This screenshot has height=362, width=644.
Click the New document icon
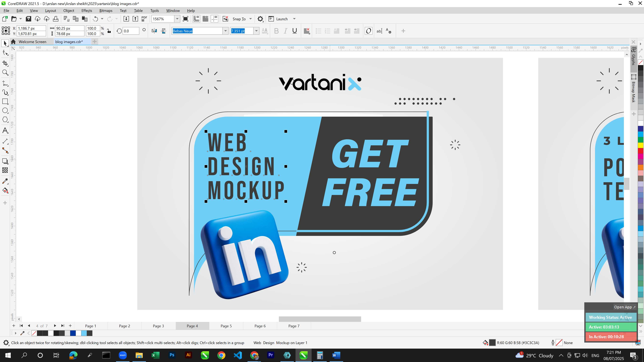[x=5, y=19]
